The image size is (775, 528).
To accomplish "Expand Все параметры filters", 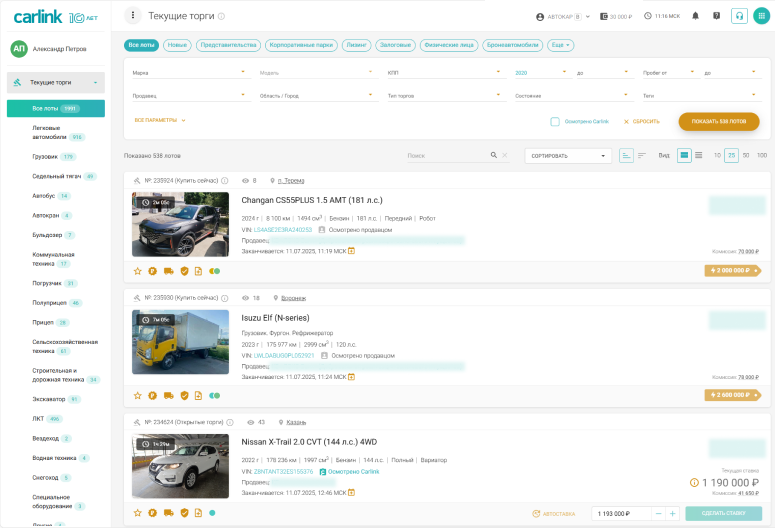I will [160, 120].
